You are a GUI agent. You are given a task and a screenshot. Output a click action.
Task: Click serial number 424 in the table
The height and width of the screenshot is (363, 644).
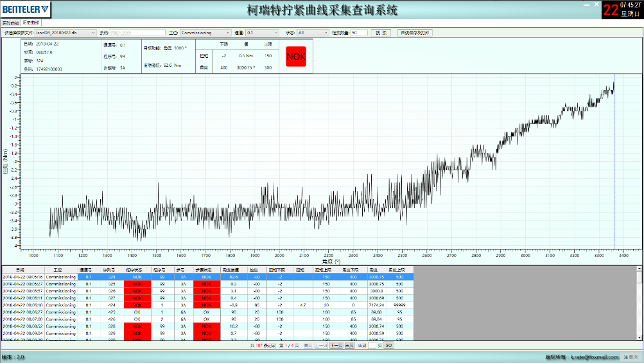coord(112,305)
